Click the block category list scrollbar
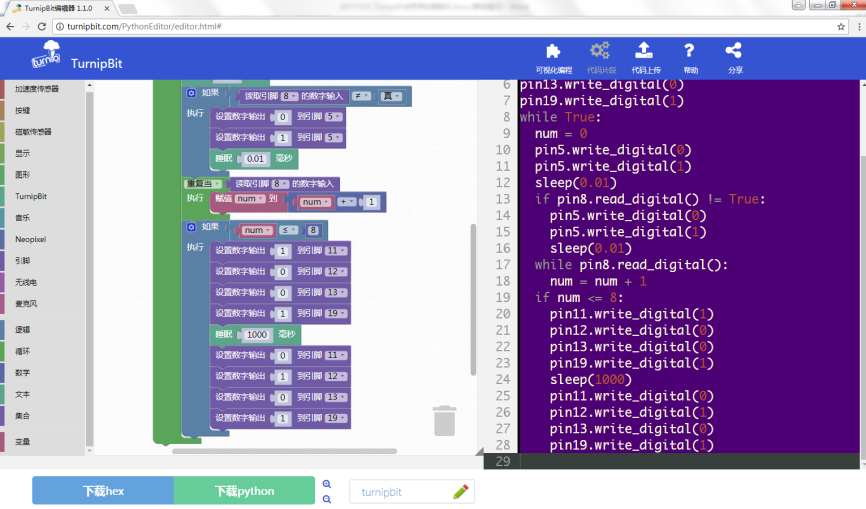Image resolution: width=866 pixels, height=509 pixels. pyautogui.click(x=89, y=268)
